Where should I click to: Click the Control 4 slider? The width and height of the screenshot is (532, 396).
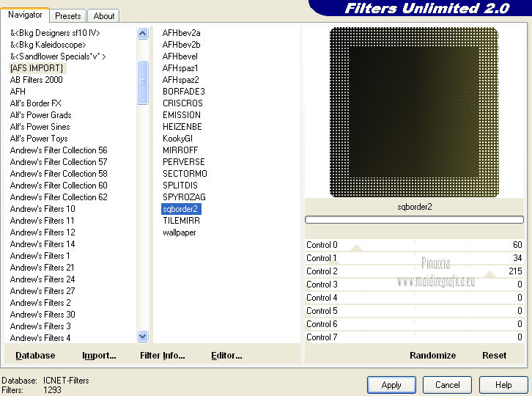(414, 298)
